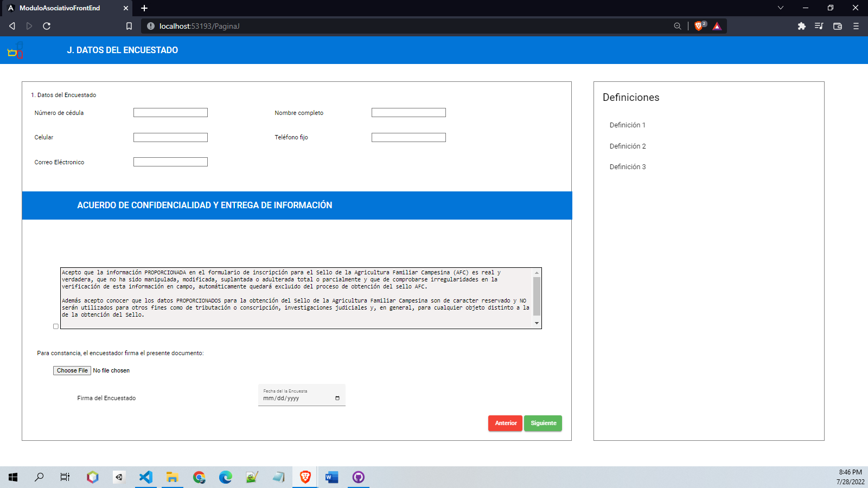
Task: Click the Correo Eléctronico input field
Action: pyautogui.click(x=170, y=162)
